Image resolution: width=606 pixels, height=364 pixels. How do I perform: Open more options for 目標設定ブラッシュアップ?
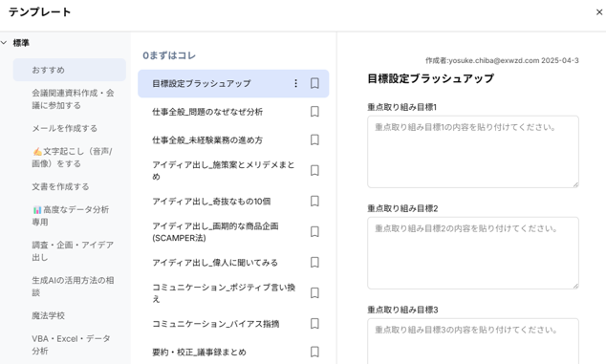[295, 83]
